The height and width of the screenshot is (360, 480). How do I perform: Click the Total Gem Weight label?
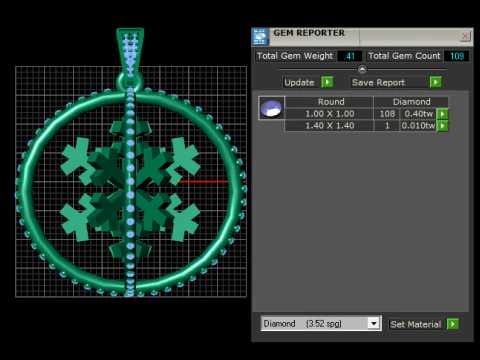295,56
